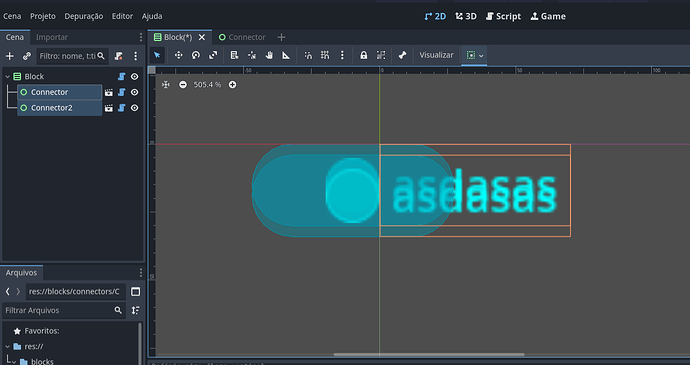
Task: Switch to the Script workspace
Action: (503, 16)
